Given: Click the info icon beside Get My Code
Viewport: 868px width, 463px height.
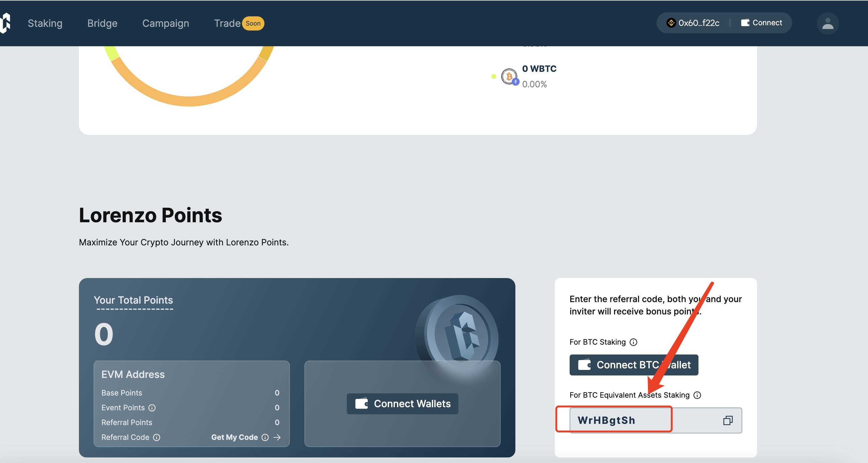Looking at the screenshot, I should [x=265, y=437].
